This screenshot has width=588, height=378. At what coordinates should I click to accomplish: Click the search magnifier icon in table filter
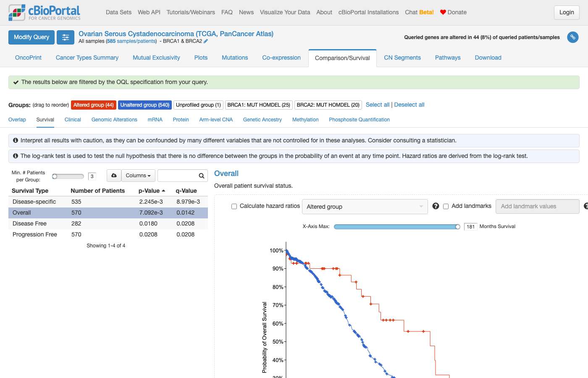click(202, 176)
